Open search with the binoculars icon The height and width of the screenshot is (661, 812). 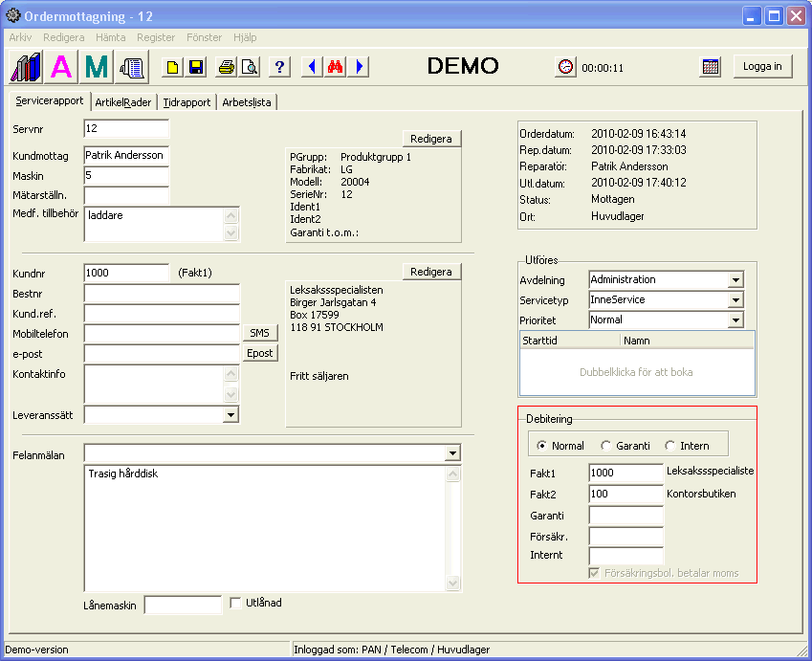[x=335, y=67]
